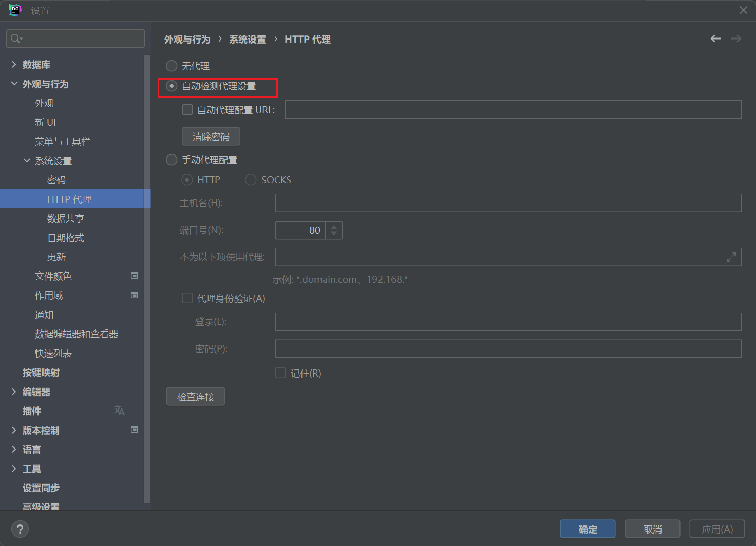Click the DataGrip logo in title bar
This screenshot has height=546, width=756.
point(15,10)
